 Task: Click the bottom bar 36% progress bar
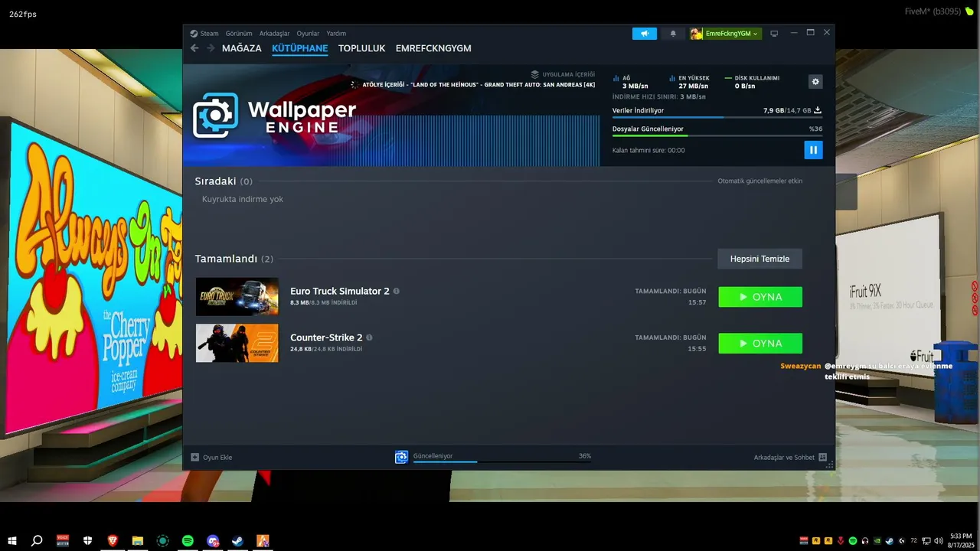pyautogui.click(x=502, y=461)
